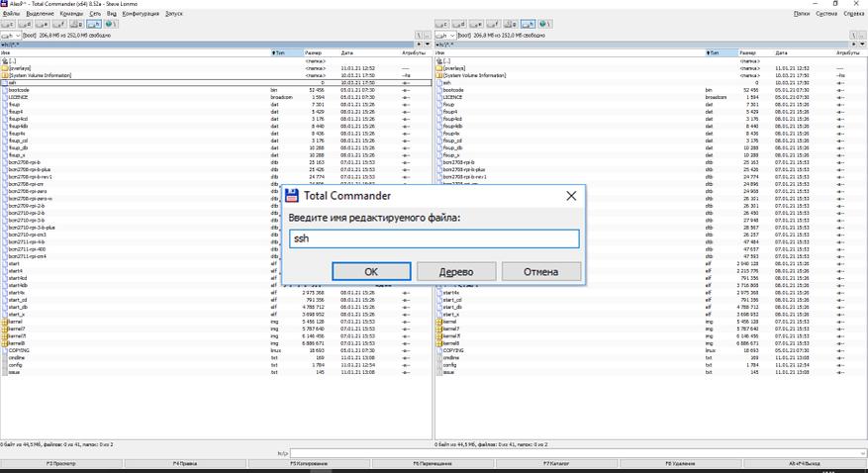Select the overlays folder in left panel
The width and height of the screenshot is (868, 473).
click(x=216, y=68)
